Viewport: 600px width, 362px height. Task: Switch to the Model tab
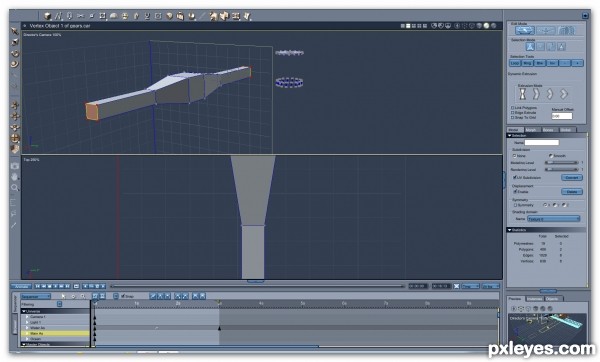[x=515, y=130]
